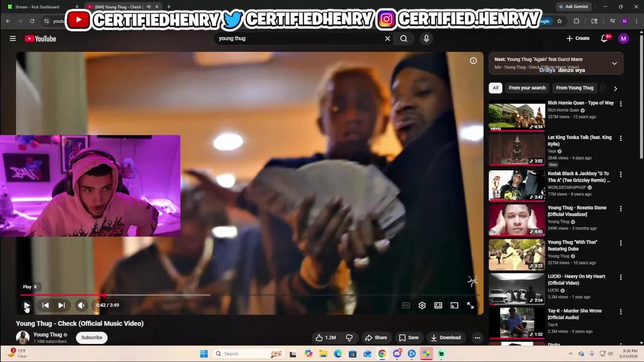This screenshot has height=362, width=644.
Task: Open Tay-K Murder She Wrote video title
Action: coord(575,314)
